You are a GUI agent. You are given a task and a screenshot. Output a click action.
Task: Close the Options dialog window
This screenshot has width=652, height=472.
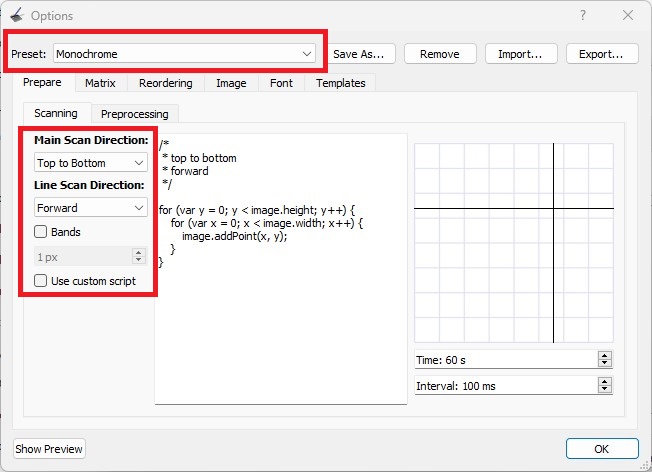point(628,16)
